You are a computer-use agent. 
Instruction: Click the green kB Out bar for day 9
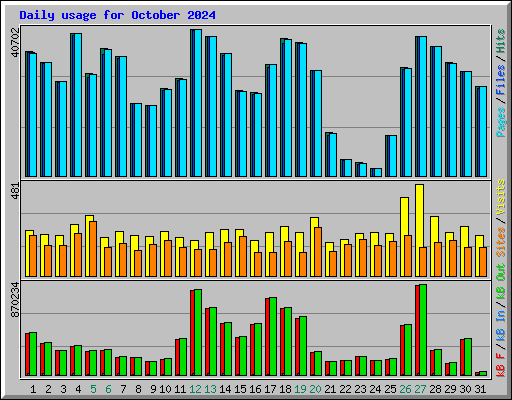point(153,369)
